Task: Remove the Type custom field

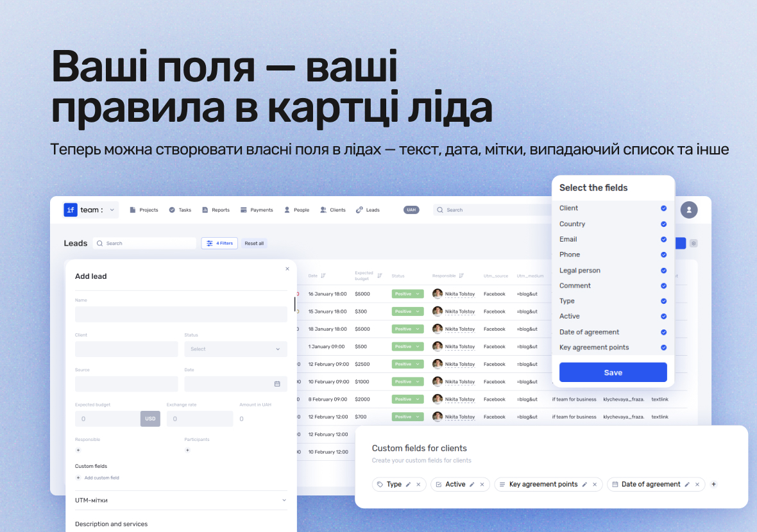Action: coord(418,485)
